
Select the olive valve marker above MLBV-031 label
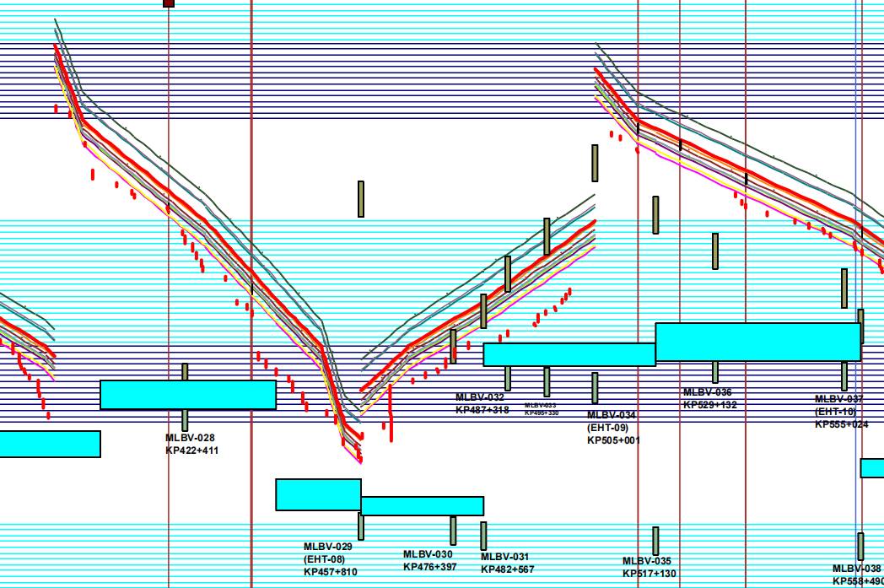click(483, 535)
